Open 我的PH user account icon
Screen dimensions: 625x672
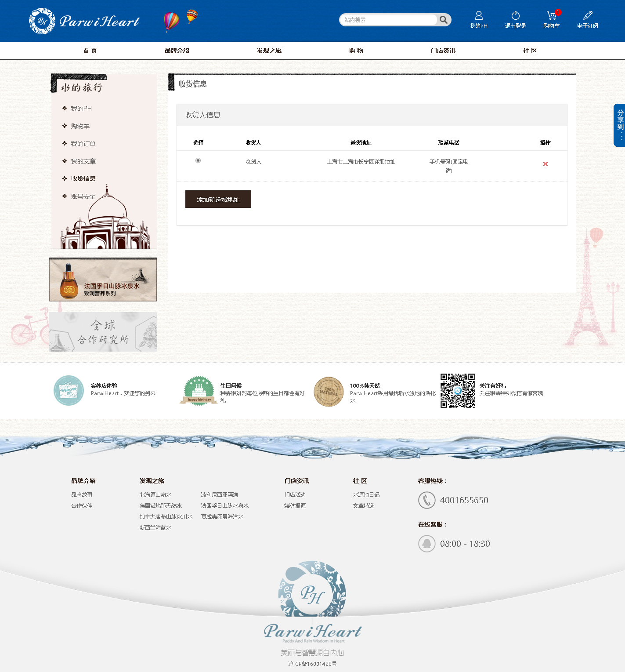tap(479, 16)
